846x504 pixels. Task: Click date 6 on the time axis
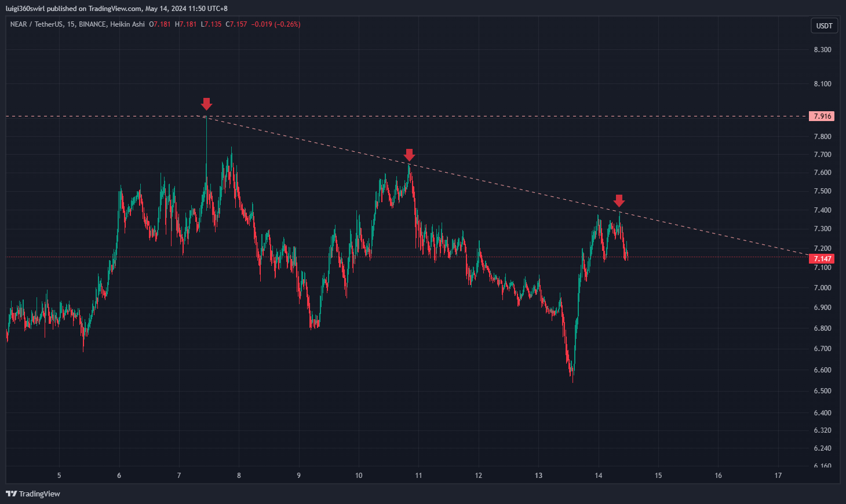point(119,476)
